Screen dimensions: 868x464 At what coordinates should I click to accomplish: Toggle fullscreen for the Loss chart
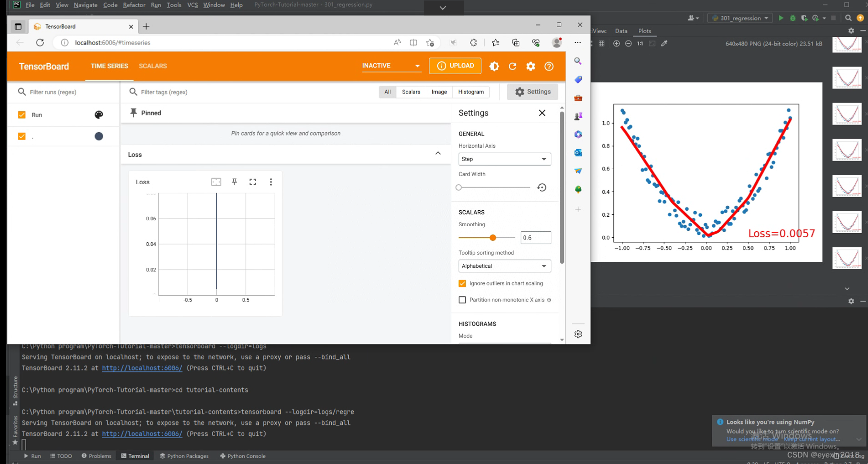tap(253, 182)
